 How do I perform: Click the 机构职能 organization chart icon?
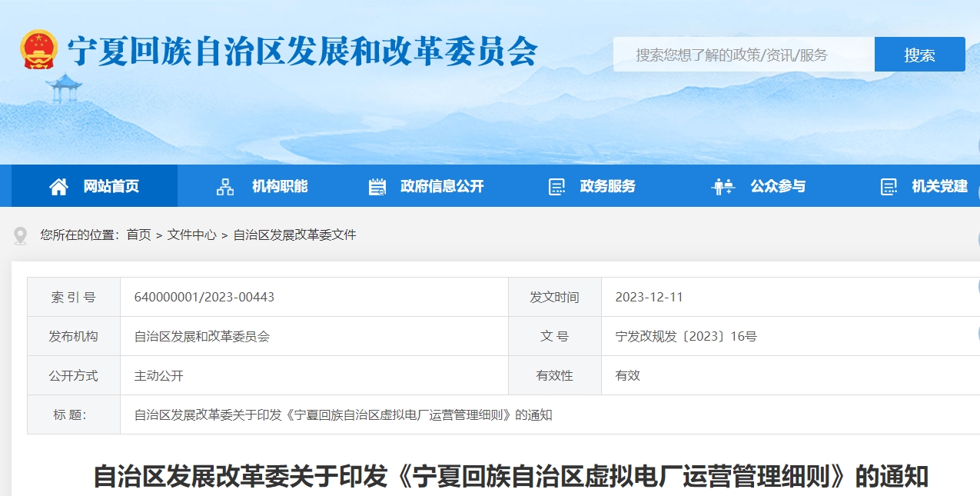[x=225, y=186]
